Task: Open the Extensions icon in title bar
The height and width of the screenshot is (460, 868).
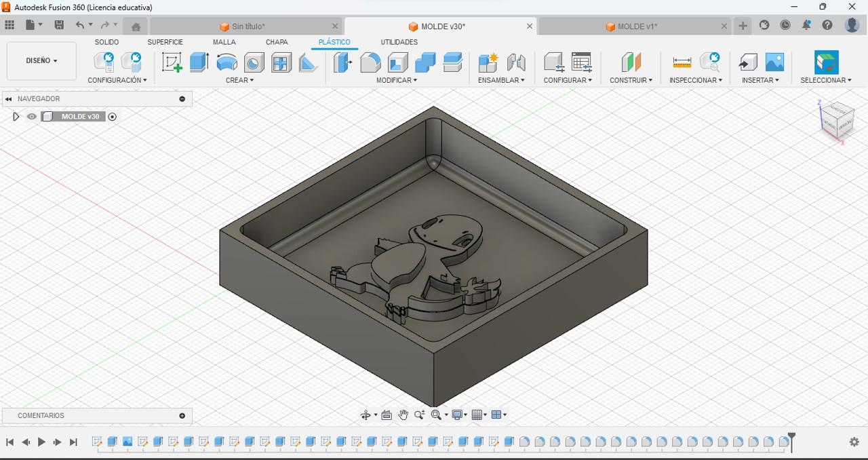Action: 764,25
